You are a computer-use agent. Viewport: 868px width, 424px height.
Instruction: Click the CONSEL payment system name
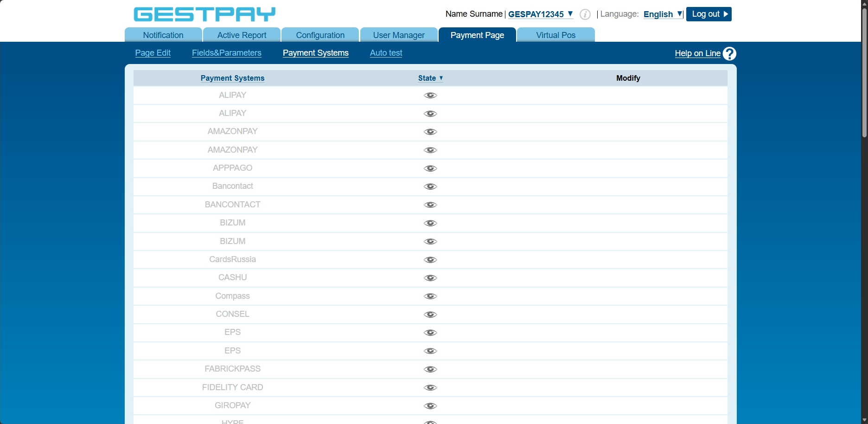click(x=232, y=314)
